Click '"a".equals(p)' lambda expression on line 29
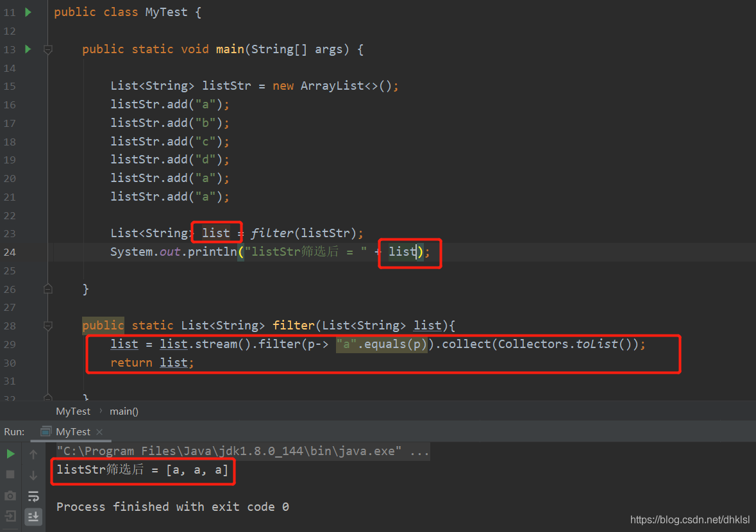 (x=382, y=344)
